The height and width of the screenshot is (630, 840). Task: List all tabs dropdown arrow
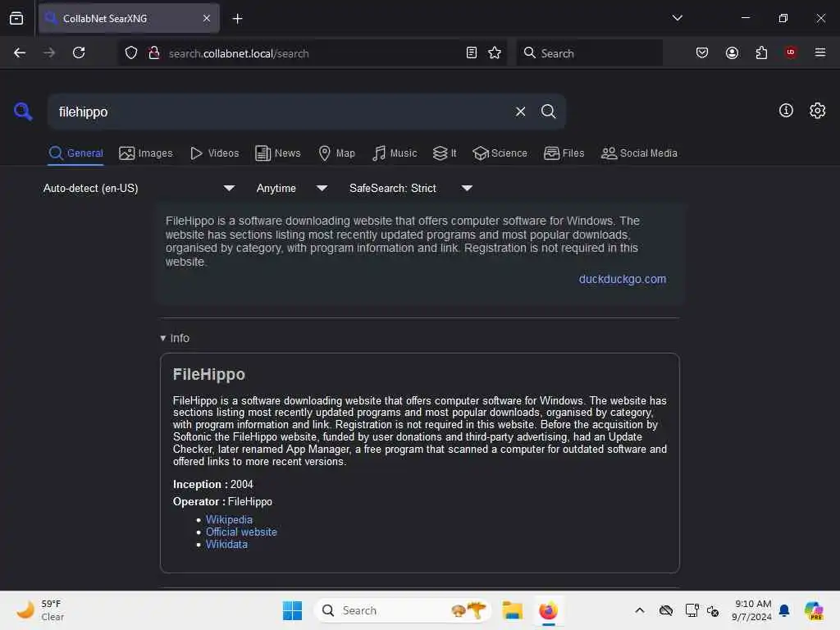point(677,18)
